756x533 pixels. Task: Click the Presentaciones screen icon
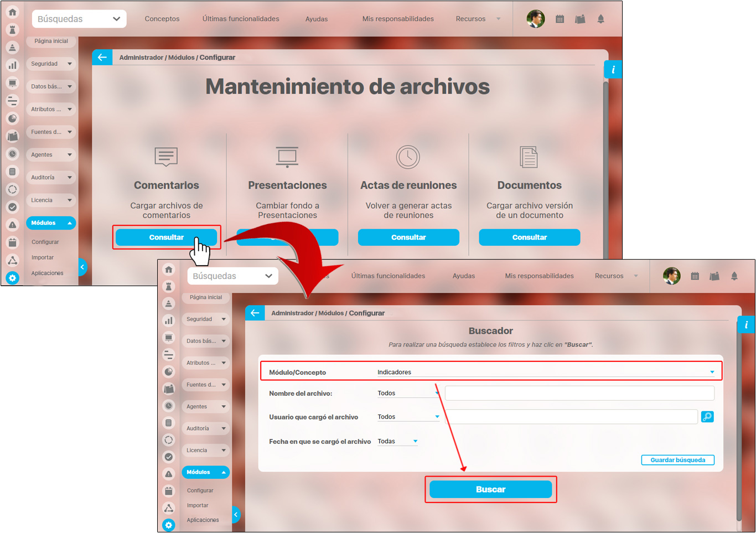pyautogui.click(x=287, y=157)
